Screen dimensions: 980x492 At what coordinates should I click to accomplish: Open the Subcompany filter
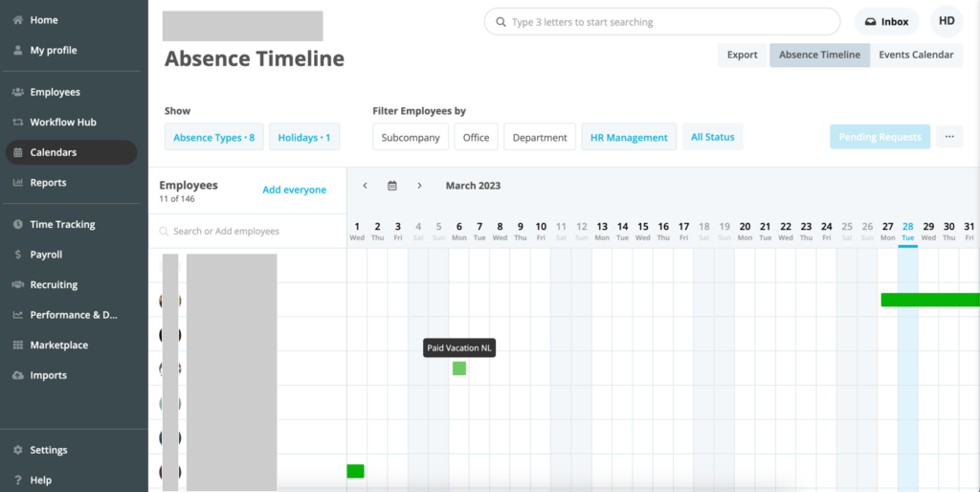(411, 137)
